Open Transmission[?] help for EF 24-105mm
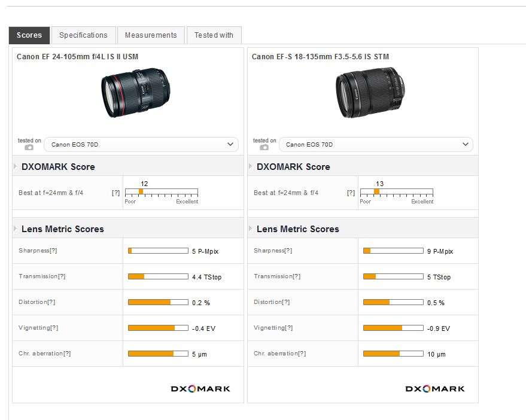526x420 pixels. click(62, 276)
